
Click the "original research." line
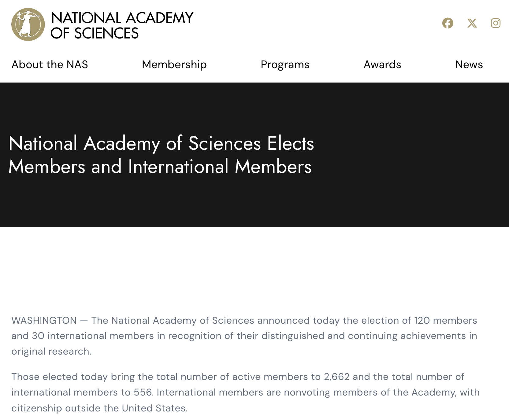[x=51, y=351]
